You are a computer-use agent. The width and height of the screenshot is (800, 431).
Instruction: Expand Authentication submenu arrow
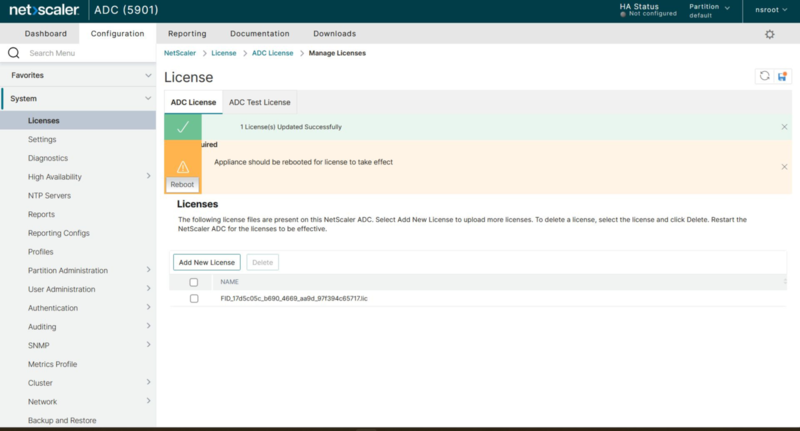pyautogui.click(x=148, y=307)
